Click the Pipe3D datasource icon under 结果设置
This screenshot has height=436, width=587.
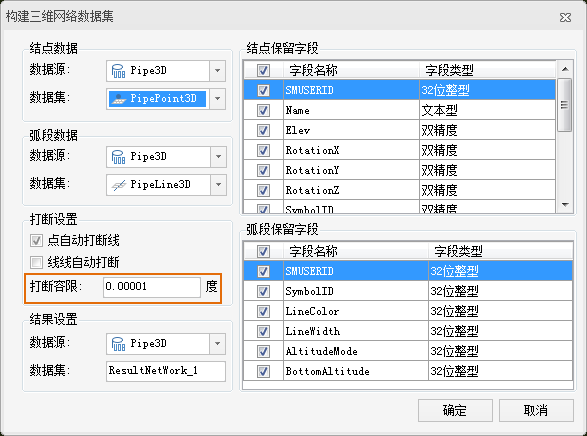[x=118, y=344]
